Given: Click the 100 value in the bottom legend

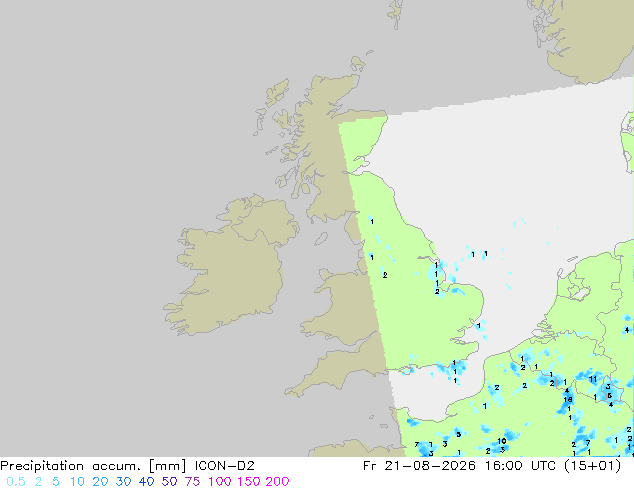Looking at the screenshot, I should tap(220, 482).
